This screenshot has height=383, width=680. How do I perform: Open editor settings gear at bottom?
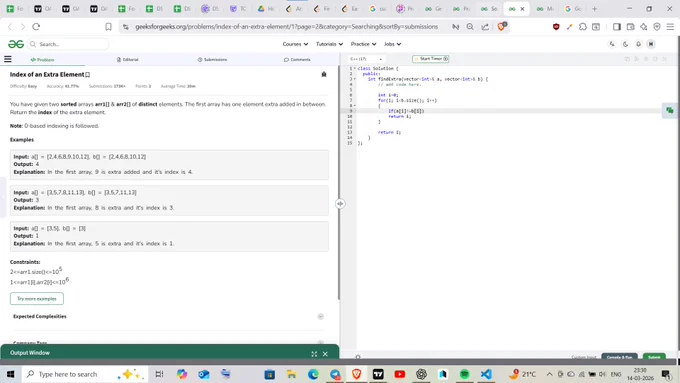click(358, 357)
